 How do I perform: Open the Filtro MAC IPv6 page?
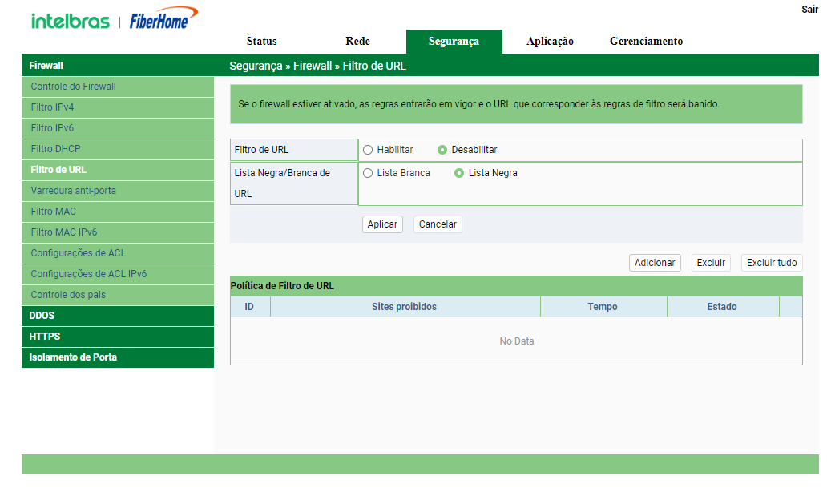(118, 232)
